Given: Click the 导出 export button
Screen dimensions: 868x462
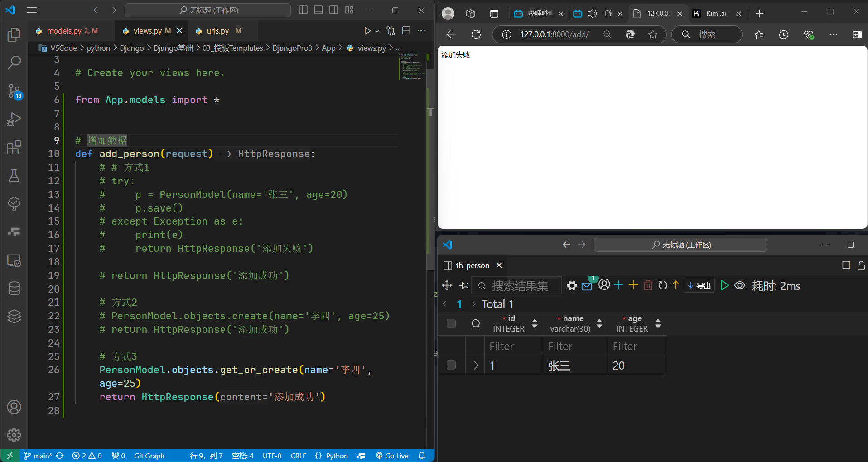Looking at the screenshot, I should 699,285.
